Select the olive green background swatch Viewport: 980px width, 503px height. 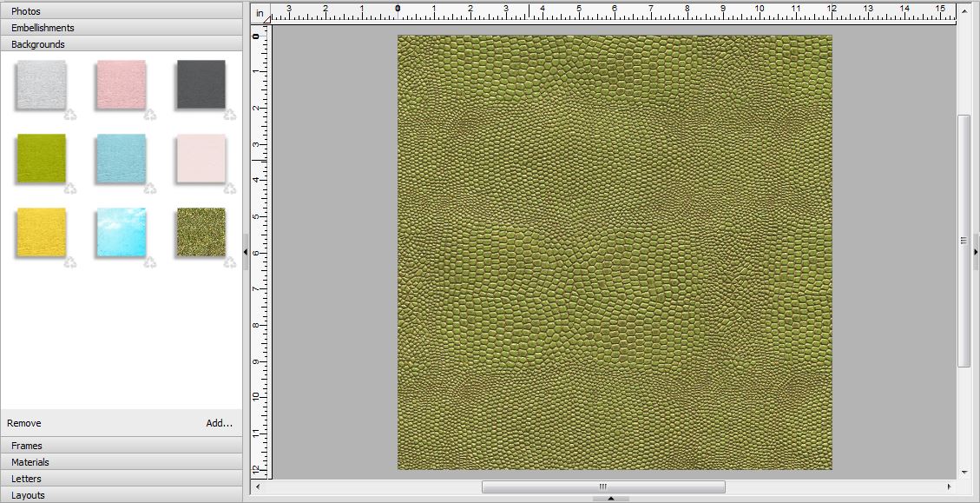(x=41, y=158)
